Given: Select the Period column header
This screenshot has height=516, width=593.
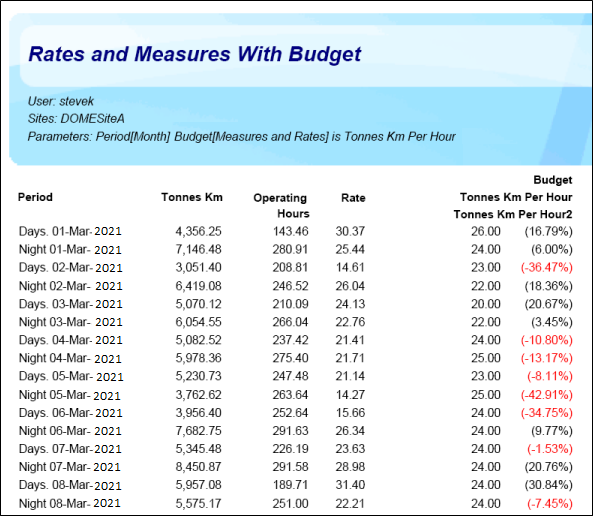Looking at the screenshot, I should [x=35, y=197].
